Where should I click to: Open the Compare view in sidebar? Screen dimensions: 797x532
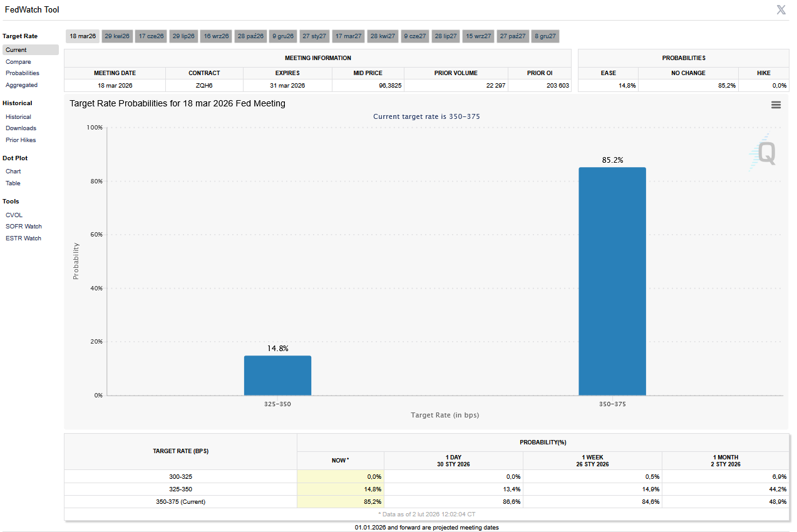pyautogui.click(x=18, y=62)
